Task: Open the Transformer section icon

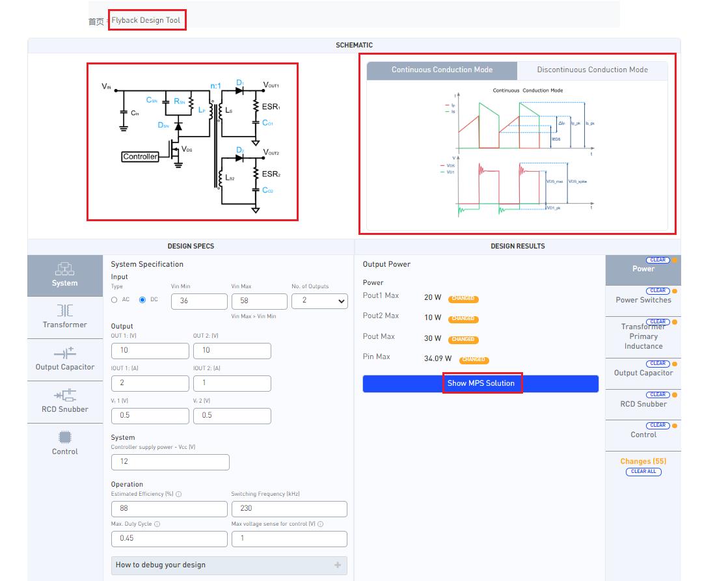Action: point(64,310)
